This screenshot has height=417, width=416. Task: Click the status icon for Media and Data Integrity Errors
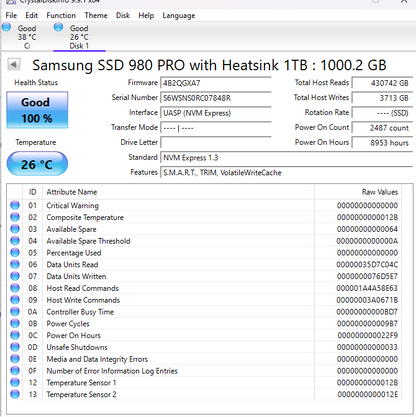[15, 359]
